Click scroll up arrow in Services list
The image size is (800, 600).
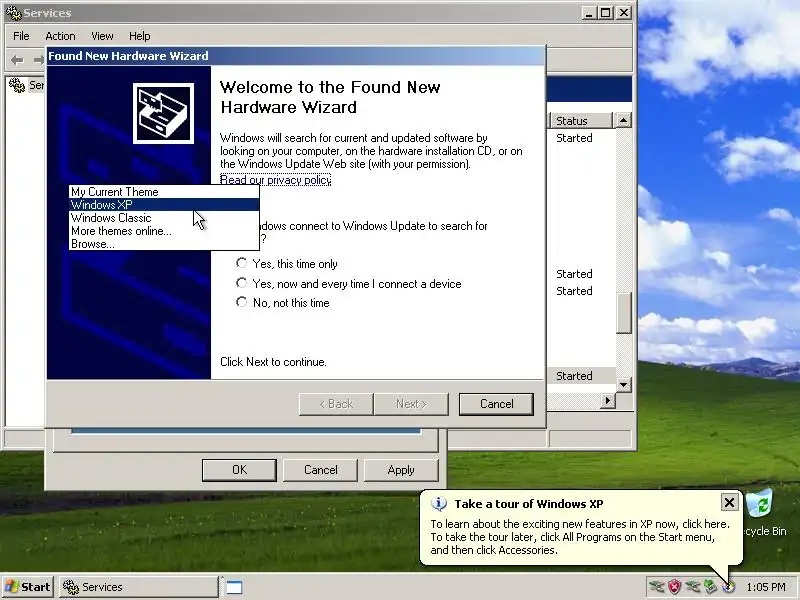[x=623, y=120]
